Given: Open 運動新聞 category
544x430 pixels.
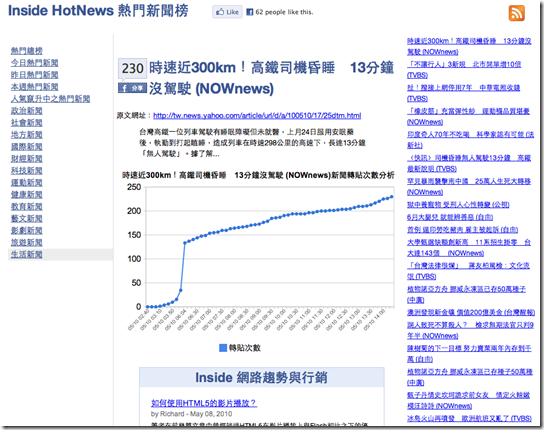Looking at the screenshot, I should pyautogui.click(x=27, y=183).
